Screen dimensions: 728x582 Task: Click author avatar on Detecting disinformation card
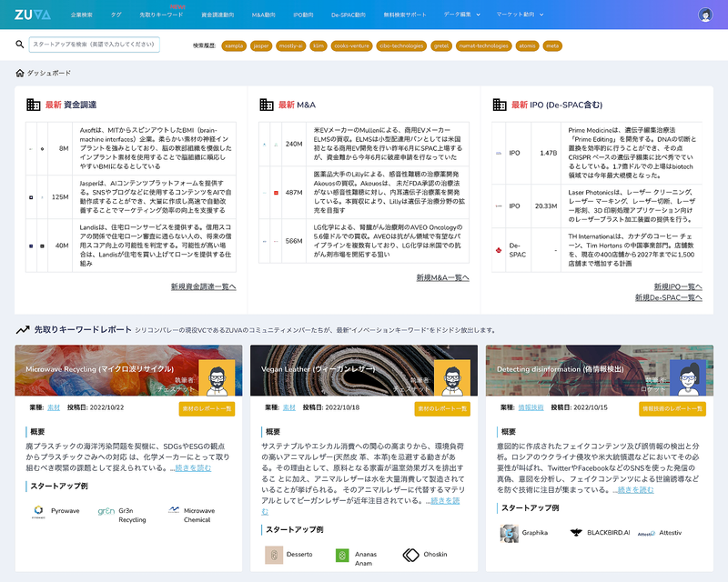point(688,377)
